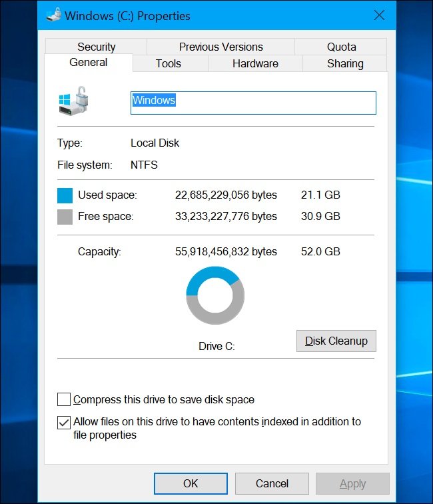This screenshot has height=504, width=433.
Task: Click the NTFS file system value
Action: 144,165
